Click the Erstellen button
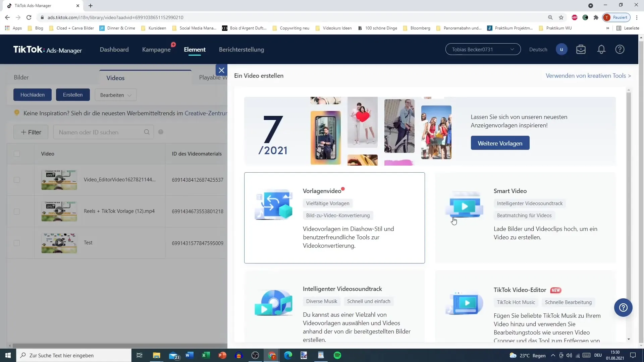 click(x=73, y=95)
